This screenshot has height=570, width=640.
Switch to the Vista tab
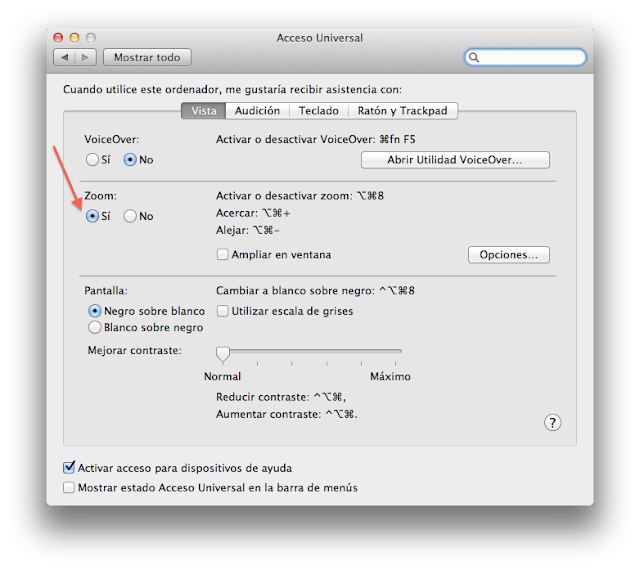203,111
